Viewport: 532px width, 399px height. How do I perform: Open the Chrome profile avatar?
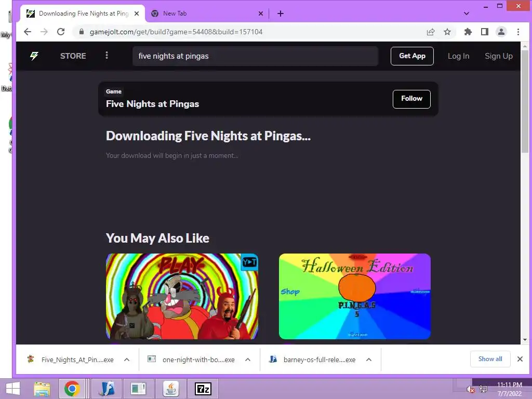[501, 32]
